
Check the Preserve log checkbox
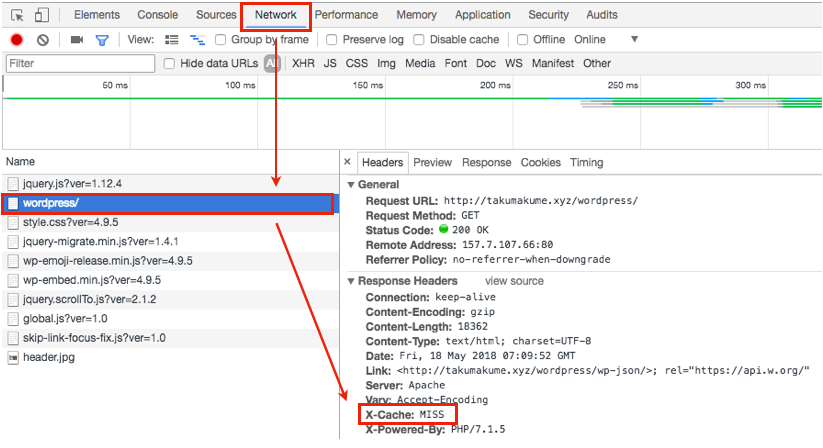tap(333, 40)
